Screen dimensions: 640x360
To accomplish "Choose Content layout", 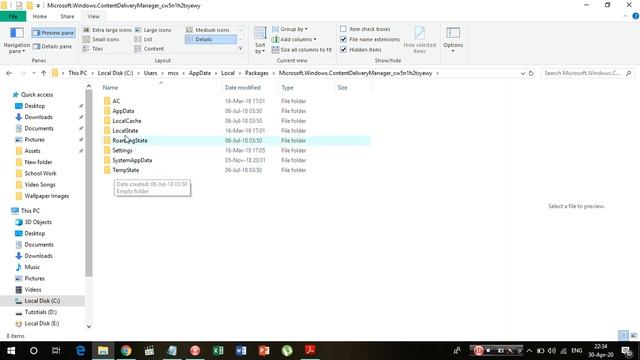I will pyautogui.click(x=149, y=49).
